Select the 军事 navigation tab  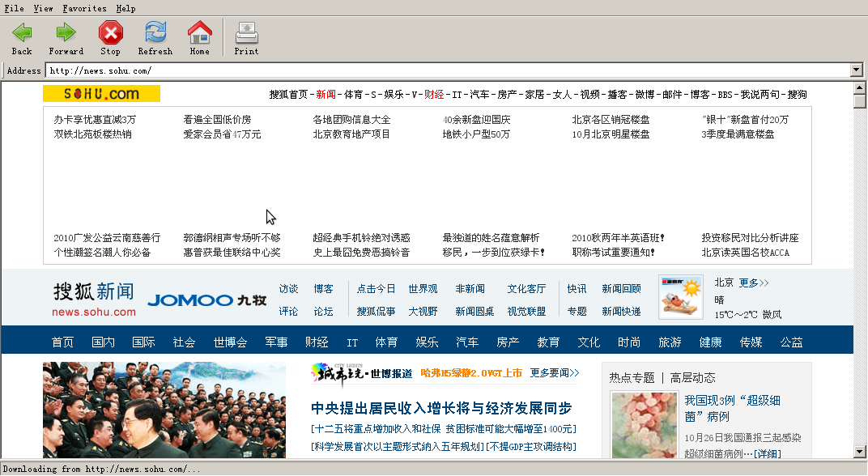point(276,342)
